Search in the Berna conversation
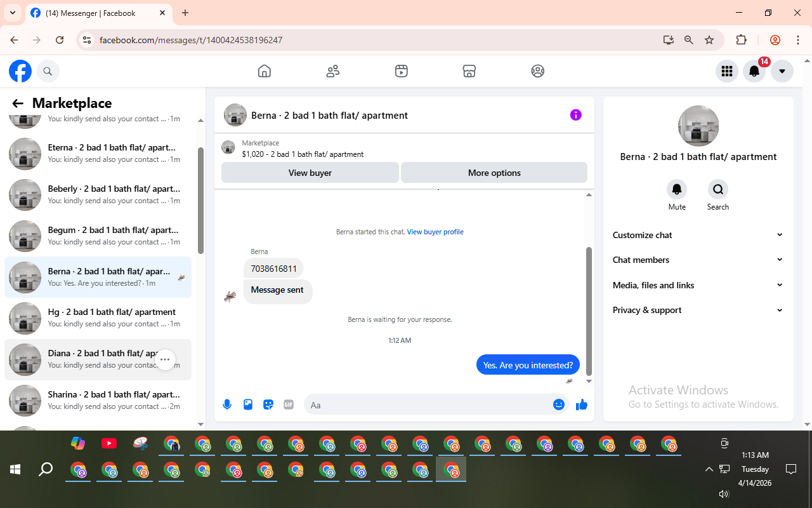The image size is (812, 508). pyautogui.click(x=718, y=189)
